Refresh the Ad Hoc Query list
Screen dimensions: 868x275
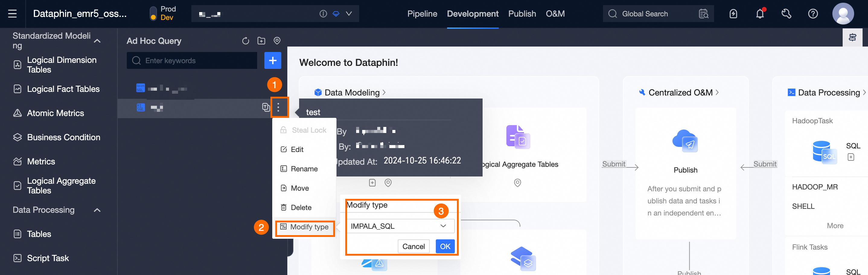click(x=245, y=41)
